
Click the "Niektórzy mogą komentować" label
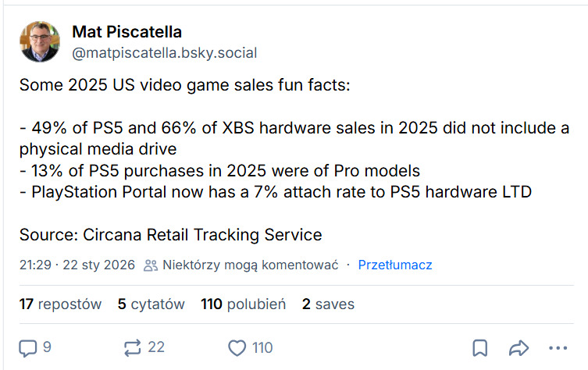pos(250,265)
